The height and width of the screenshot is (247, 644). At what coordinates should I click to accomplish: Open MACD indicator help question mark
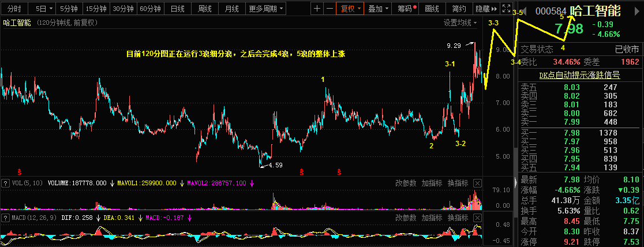point(6,218)
